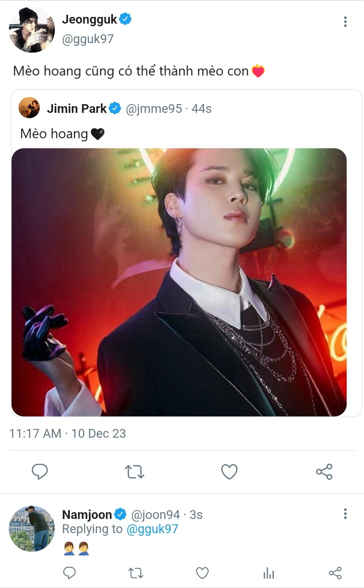
Task: Reply to Jeongguk's main tweet
Action: pyautogui.click(x=40, y=471)
